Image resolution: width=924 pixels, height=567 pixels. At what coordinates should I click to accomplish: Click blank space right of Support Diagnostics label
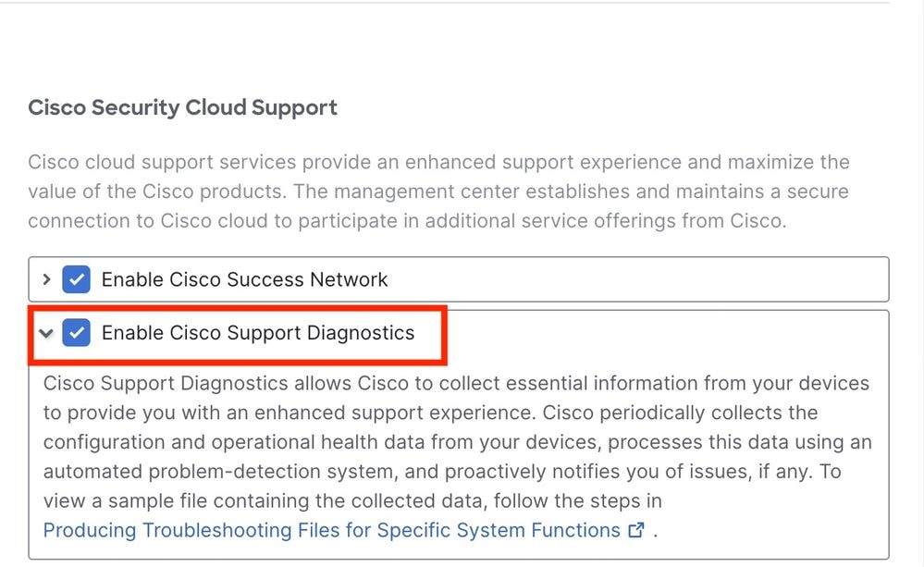click(x=666, y=333)
